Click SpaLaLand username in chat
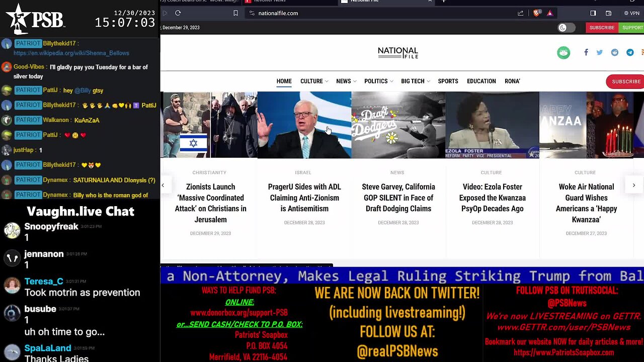Viewport: 644px width, 362px height. pos(48,348)
